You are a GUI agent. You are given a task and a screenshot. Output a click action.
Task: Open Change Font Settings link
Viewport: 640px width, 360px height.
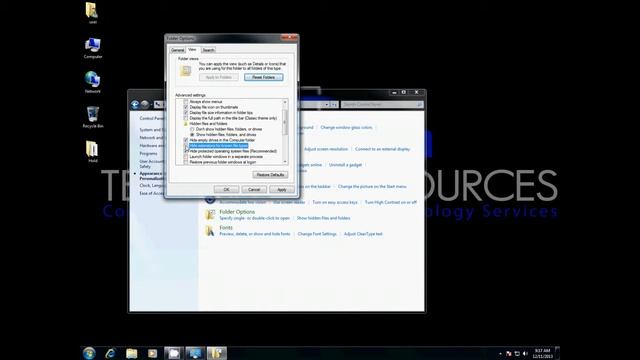pos(317,234)
